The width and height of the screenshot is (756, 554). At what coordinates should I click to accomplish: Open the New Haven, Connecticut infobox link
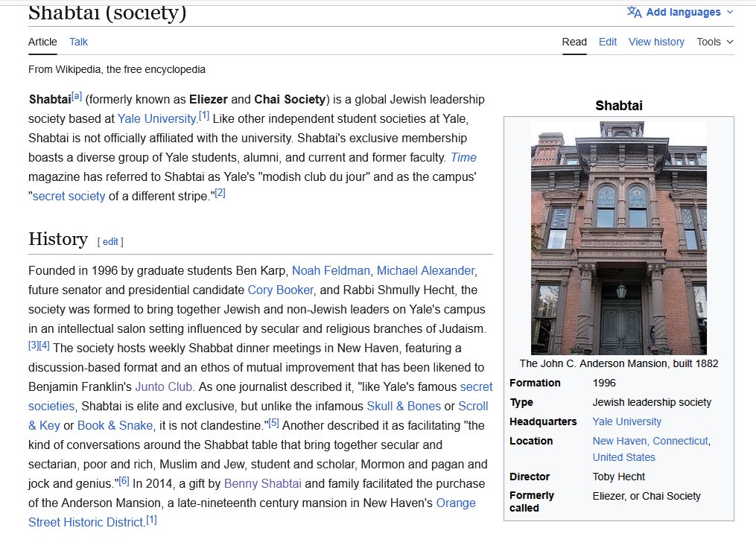[650, 441]
